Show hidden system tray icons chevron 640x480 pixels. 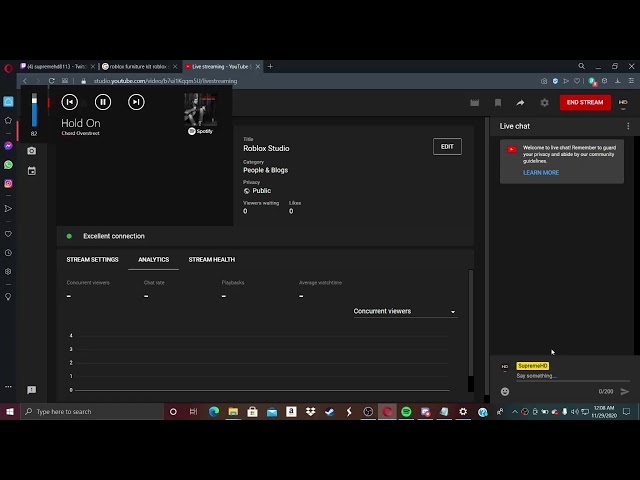click(x=515, y=411)
